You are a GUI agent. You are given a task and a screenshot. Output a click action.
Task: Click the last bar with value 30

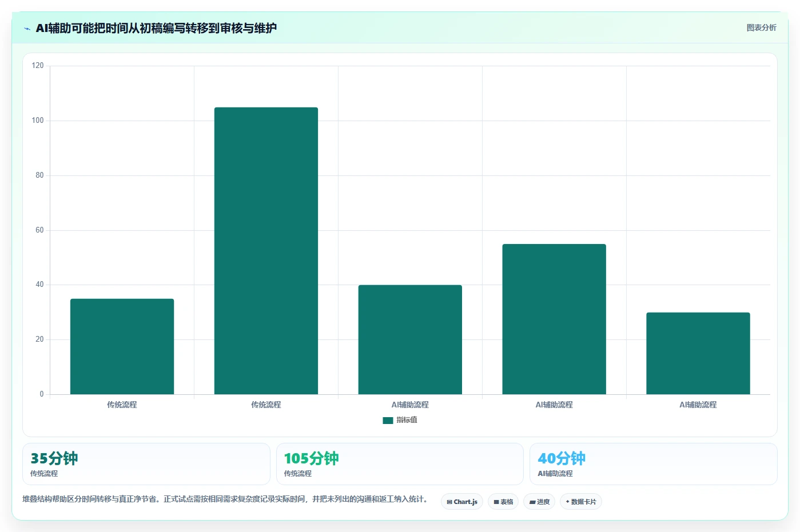coord(698,353)
